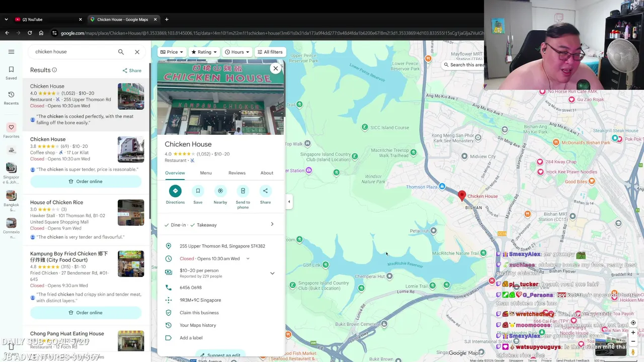The image size is (644, 362).
Task: Click Add a label
Action: [x=191, y=338]
